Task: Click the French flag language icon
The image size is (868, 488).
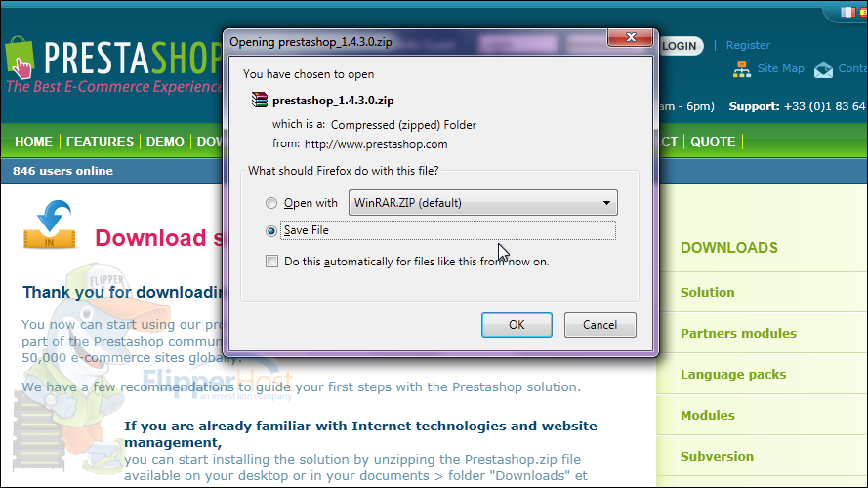Action: coord(847,12)
